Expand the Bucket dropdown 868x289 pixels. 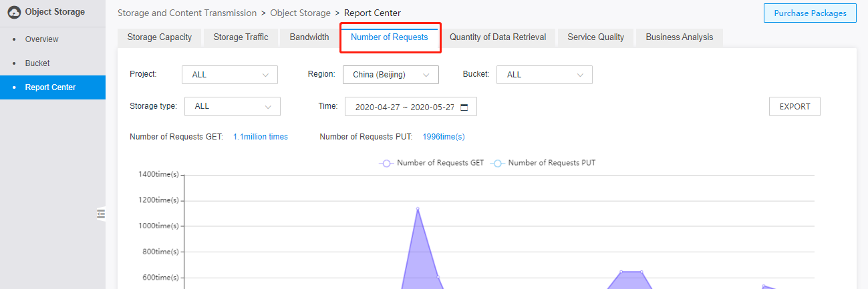pos(545,75)
